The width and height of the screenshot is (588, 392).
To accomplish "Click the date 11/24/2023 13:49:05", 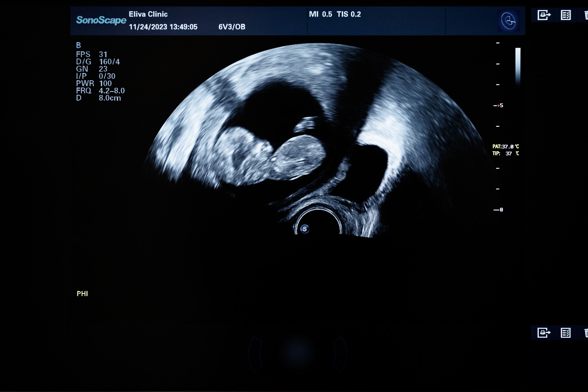I will 163,27.
